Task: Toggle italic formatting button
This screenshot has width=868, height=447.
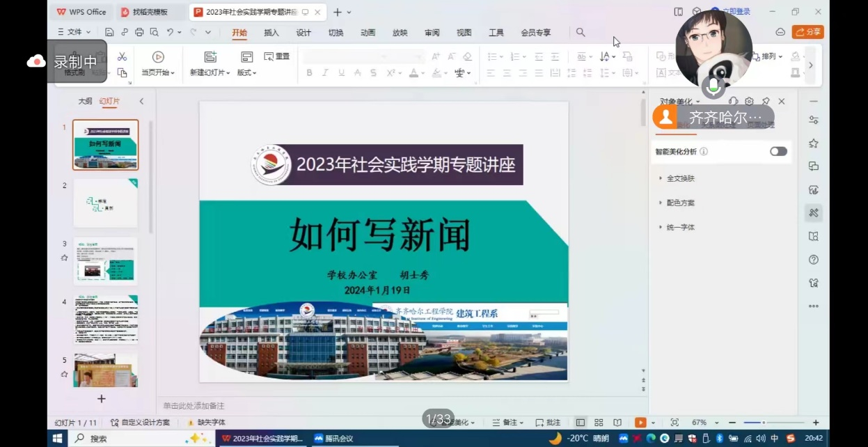Action: 325,73
